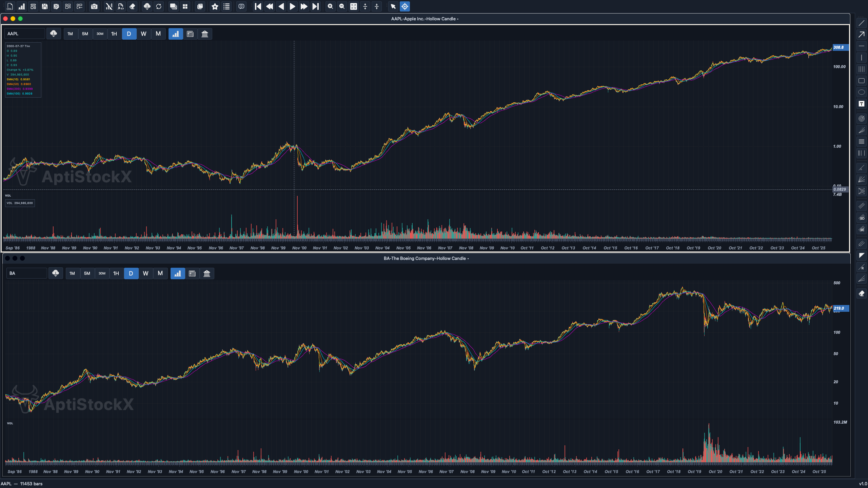Viewport: 868px width, 488px height.
Task: Select weekly (W) timeframe in AAPL chart
Action: tap(143, 34)
